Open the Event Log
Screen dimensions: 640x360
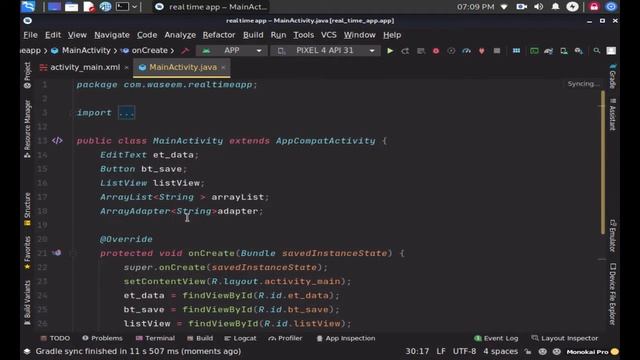[x=496, y=338]
